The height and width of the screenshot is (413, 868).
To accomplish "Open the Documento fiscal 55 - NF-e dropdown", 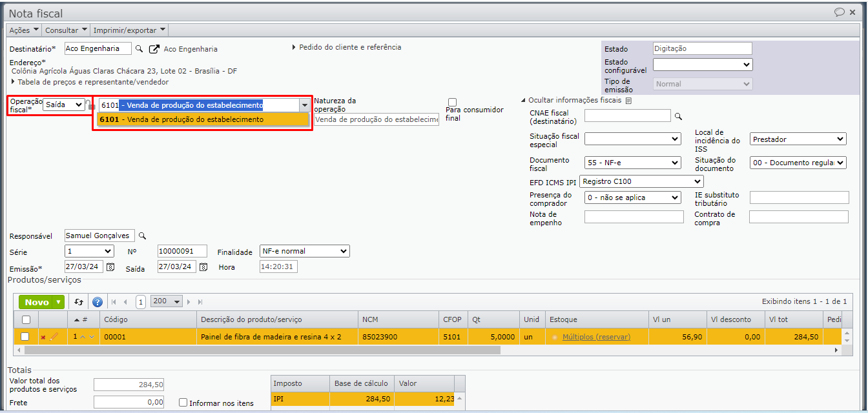I will click(633, 163).
